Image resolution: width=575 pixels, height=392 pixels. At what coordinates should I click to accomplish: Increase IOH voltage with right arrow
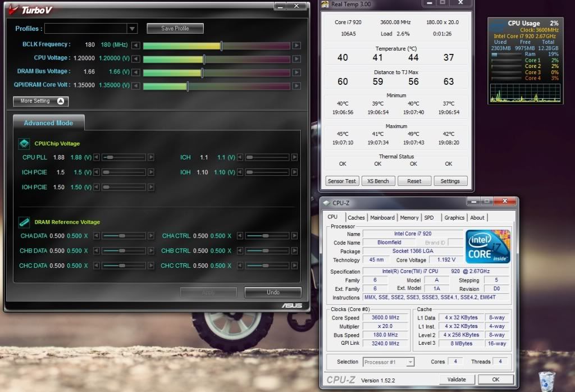tap(294, 172)
